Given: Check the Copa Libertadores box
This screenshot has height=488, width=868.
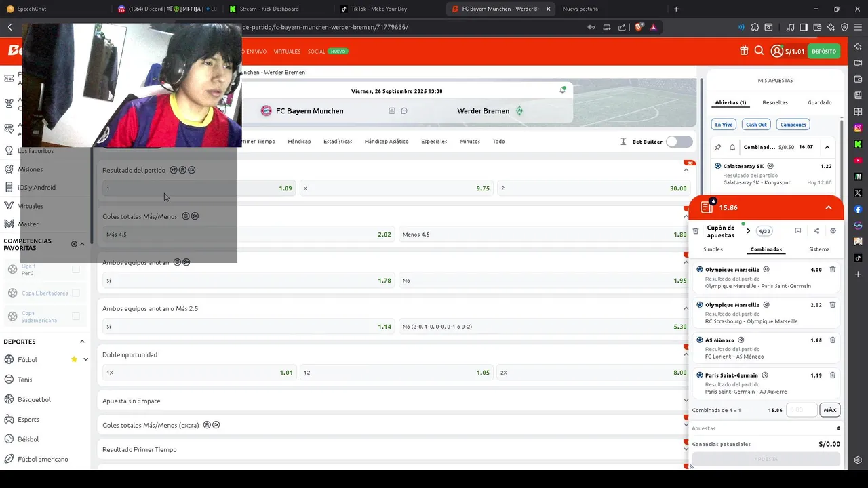Looking at the screenshot, I should click(x=76, y=293).
